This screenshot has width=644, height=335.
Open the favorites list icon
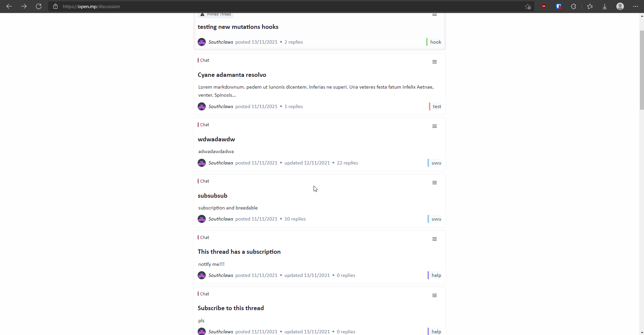point(590,6)
